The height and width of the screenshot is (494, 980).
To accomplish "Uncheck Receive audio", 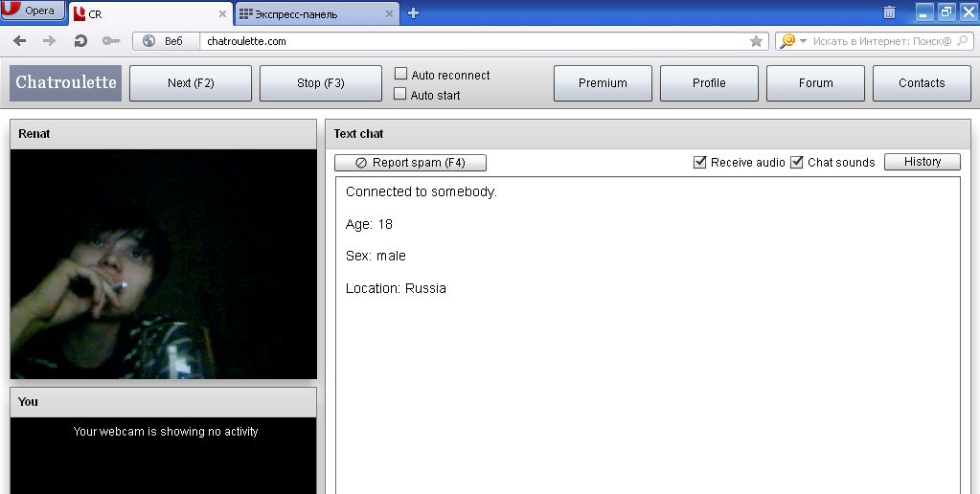I will click(x=700, y=163).
